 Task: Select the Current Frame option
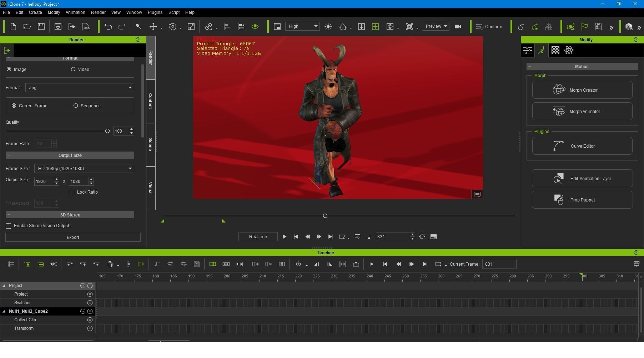[x=14, y=106]
